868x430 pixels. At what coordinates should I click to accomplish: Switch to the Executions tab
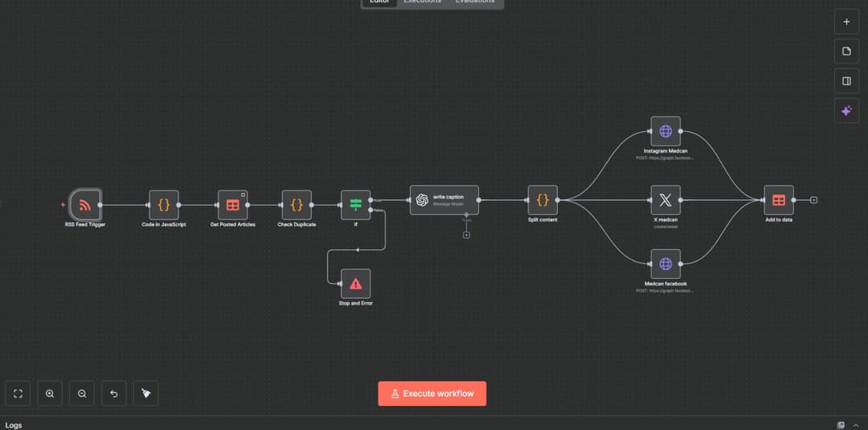coord(422,2)
